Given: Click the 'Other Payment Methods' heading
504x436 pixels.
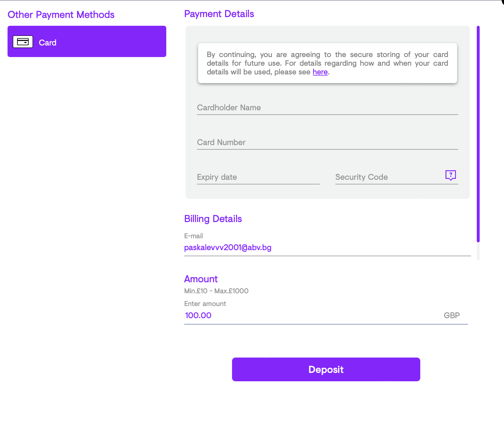Looking at the screenshot, I should click(61, 15).
